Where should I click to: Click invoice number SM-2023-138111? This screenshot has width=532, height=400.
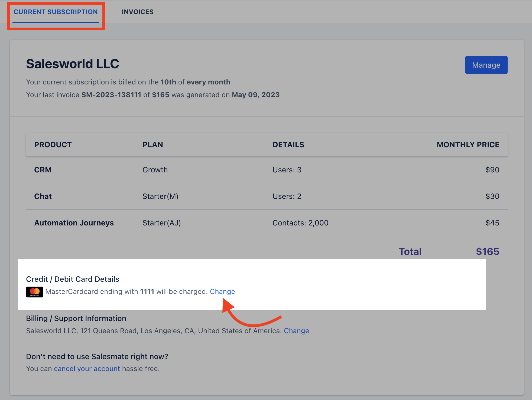click(x=111, y=95)
